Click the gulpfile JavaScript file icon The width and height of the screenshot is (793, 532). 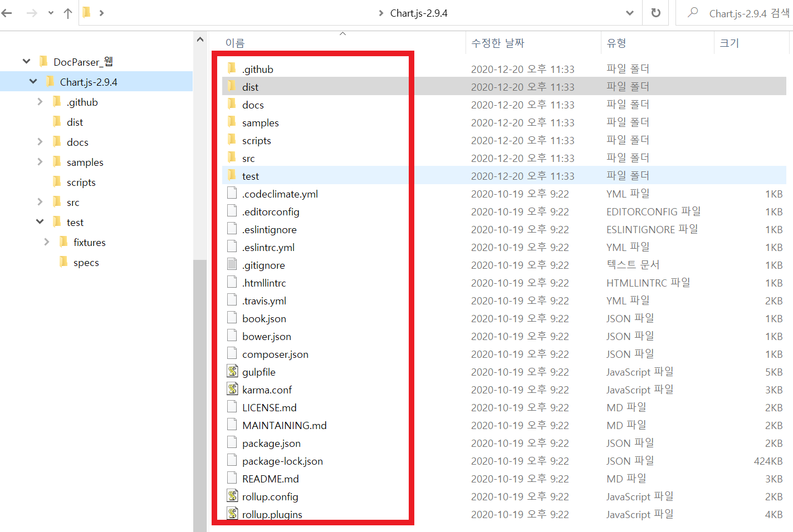[233, 371]
